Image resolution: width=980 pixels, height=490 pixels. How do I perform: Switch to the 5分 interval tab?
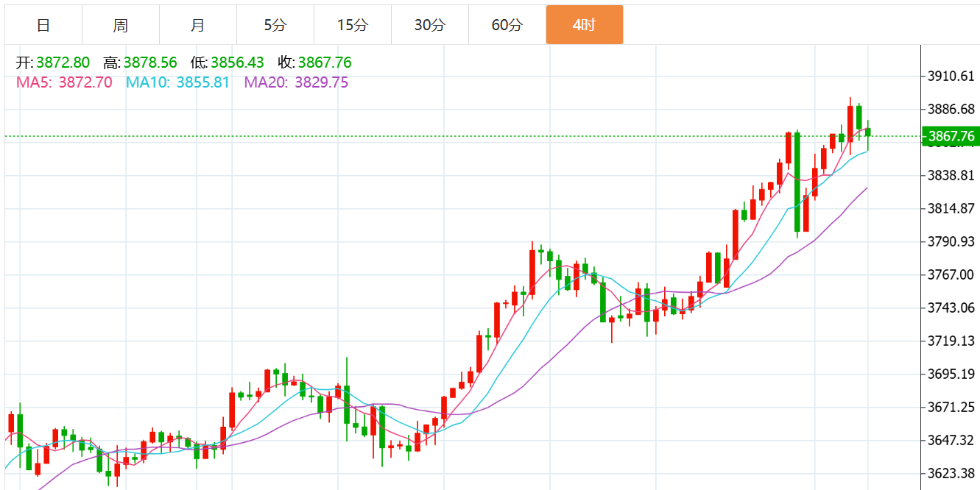click(275, 25)
